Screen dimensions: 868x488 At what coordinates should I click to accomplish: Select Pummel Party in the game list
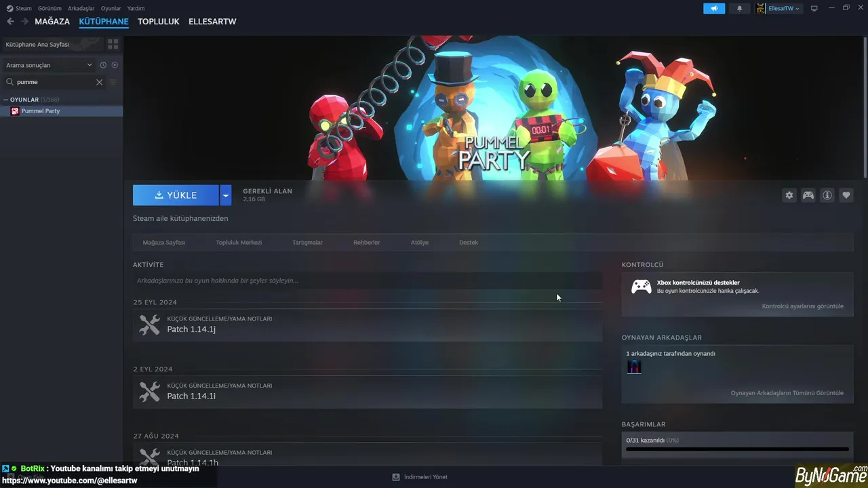point(61,110)
